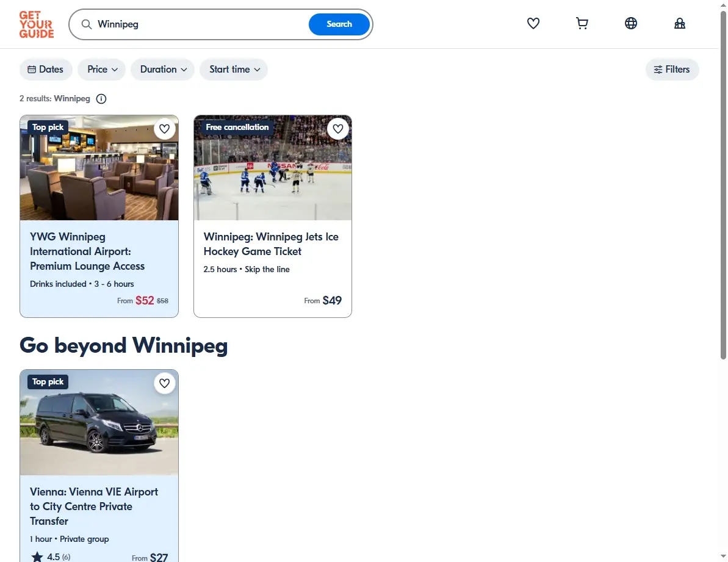Open the profile account icon
The image size is (728, 562).
click(680, 23)
